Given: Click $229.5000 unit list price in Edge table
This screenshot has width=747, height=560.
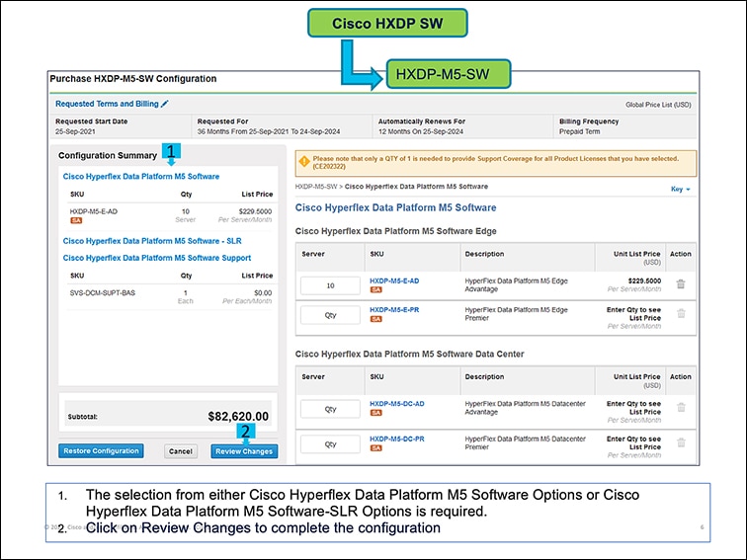Looking at the screenshot, I should click(644, 280).
